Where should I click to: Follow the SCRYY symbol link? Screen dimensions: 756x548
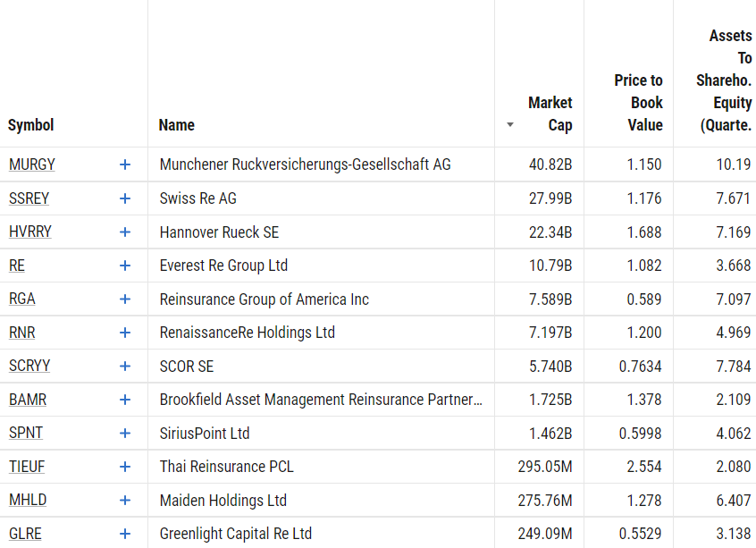pos(29,367)
